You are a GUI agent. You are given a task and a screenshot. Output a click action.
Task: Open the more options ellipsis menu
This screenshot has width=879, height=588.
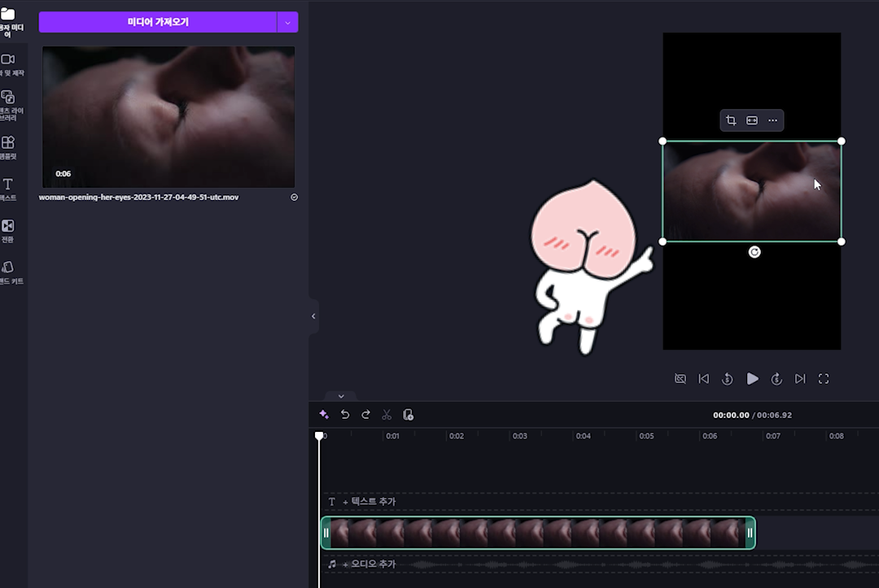pos(772,120)
